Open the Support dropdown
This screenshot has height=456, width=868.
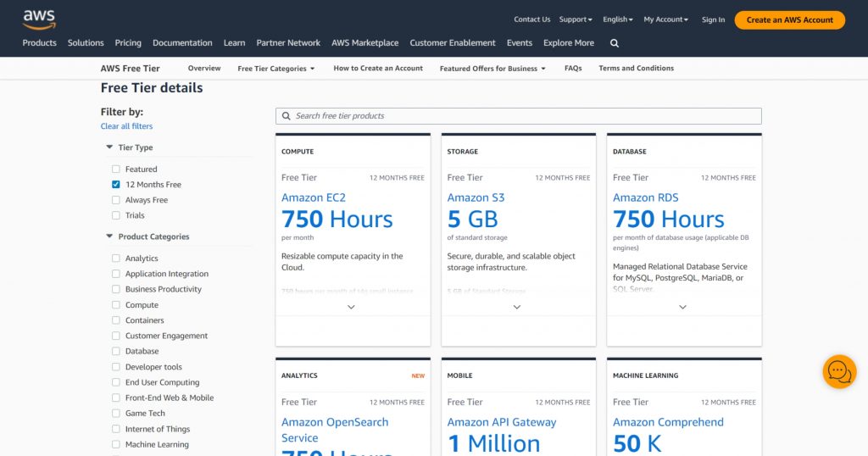click(x=576, y=19)
